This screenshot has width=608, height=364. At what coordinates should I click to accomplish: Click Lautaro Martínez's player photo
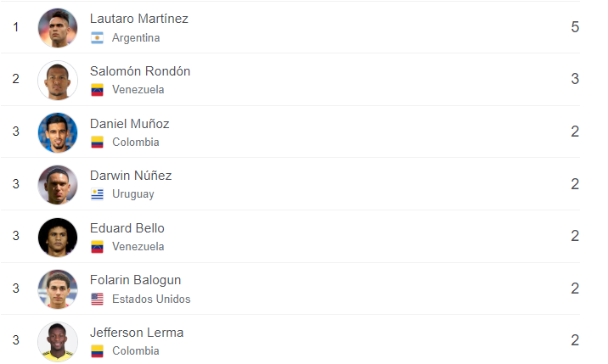[x=58, y=28]
